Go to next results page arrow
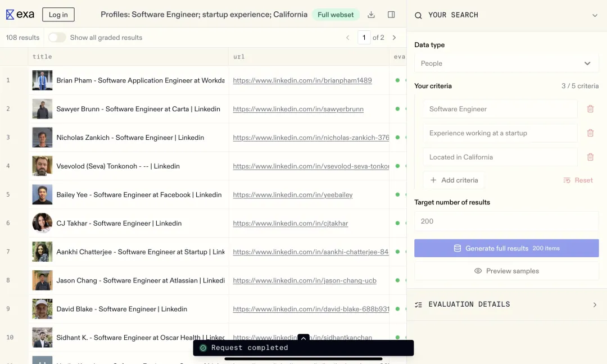Screen dimensions: 607x364 (394, 38)
